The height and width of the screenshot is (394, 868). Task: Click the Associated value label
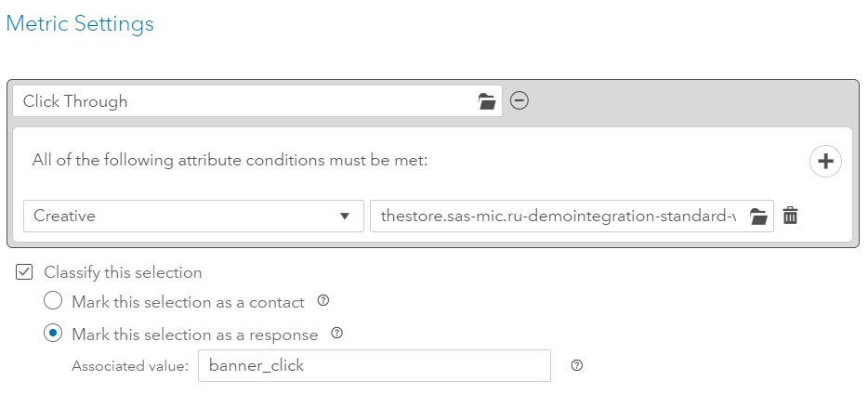130,366
